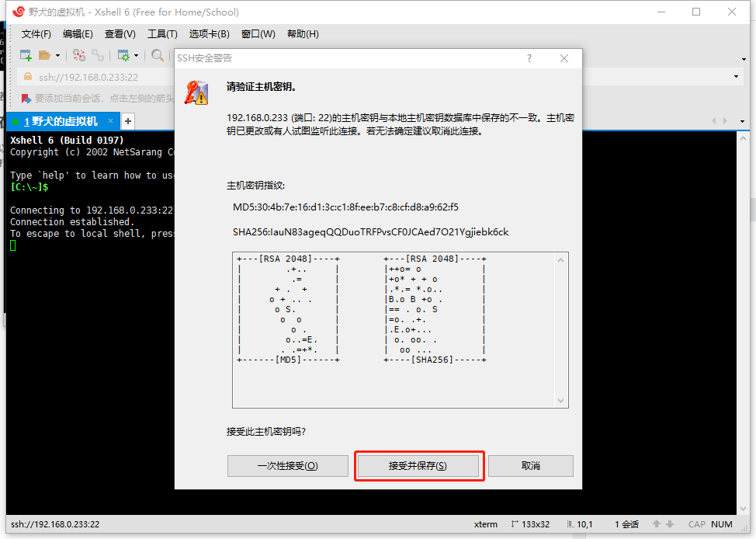
Task: Click the Disconnect broken-link icon
Action: coord(79,55)
